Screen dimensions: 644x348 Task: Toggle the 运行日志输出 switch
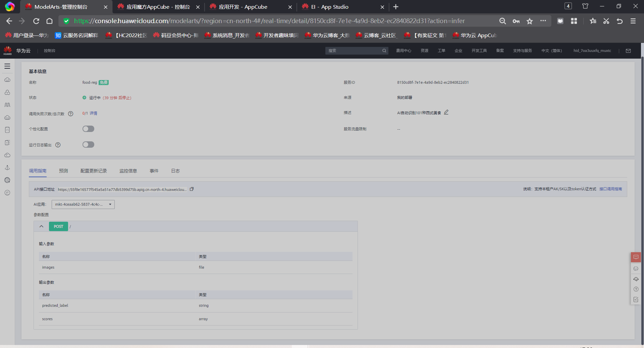pyautogui.click(x=88, y=145)
